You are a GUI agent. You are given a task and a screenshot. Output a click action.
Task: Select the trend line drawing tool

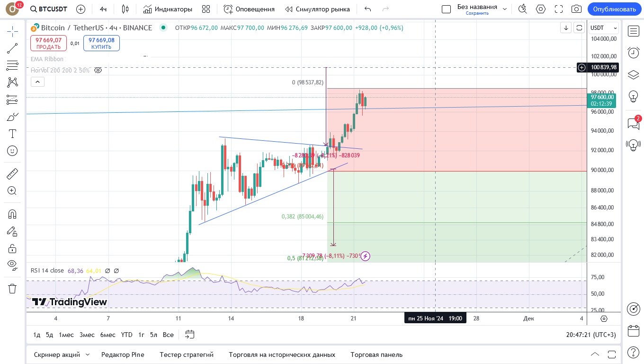click(12, 48)
